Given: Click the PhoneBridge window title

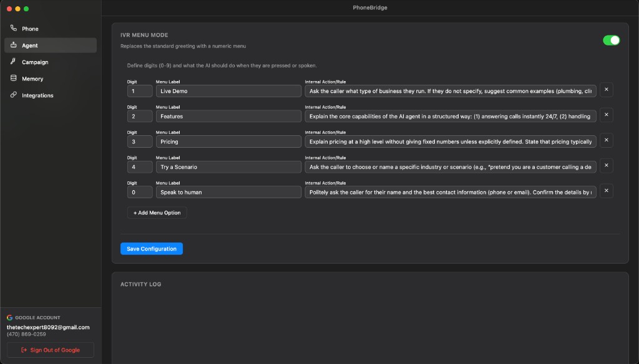Looking at the screenshot, I should tap(370, 7).
